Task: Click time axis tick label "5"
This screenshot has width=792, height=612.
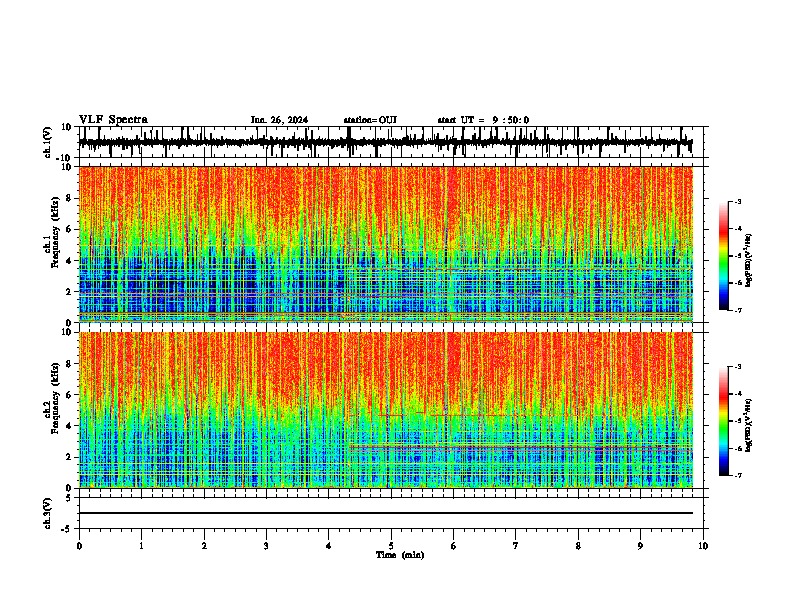Action: (x=391, y=546)
